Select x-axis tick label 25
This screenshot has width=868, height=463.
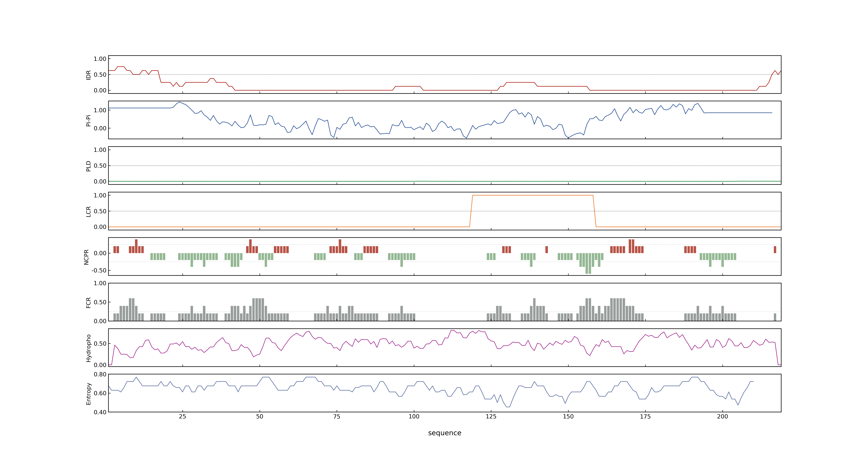[183, 416]
